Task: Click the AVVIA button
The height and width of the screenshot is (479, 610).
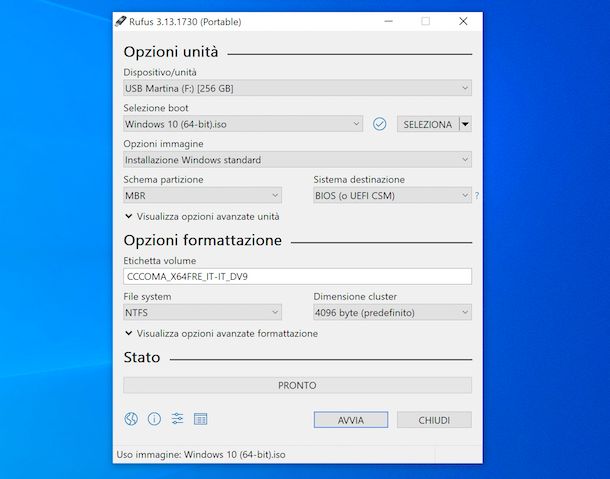Action: click(351, 420)
